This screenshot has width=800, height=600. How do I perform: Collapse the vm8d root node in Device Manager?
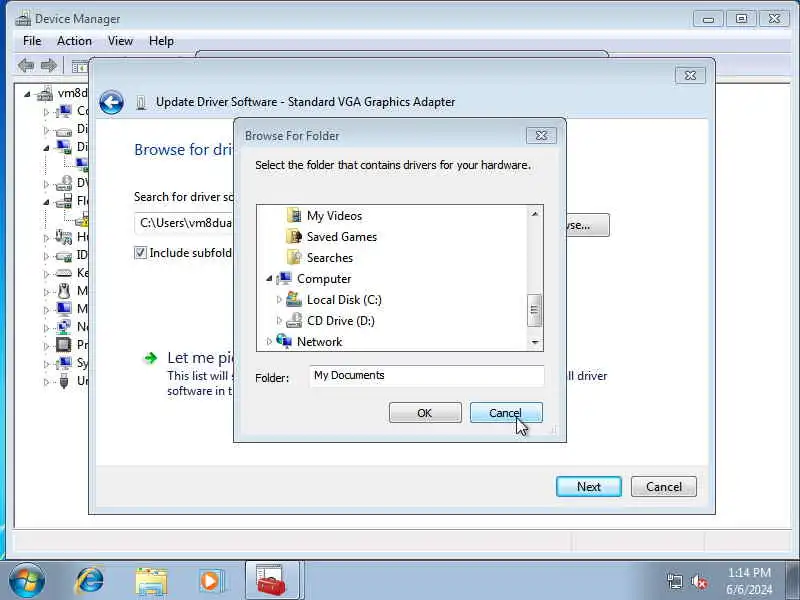pos(27,94)
